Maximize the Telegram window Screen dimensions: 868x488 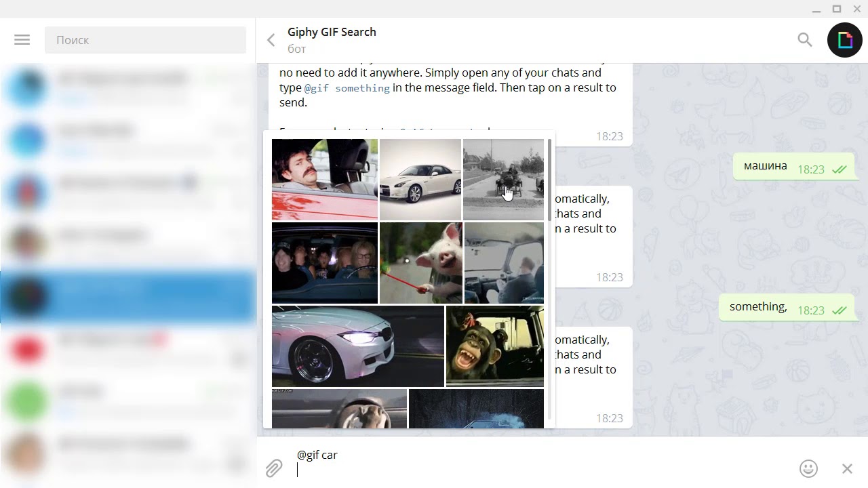click(x=837, y=9)
